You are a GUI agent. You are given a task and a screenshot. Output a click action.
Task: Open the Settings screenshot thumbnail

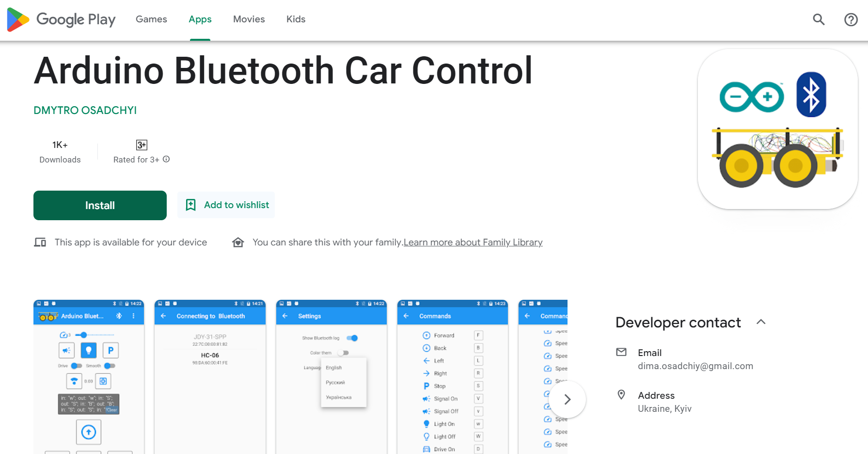point(331,377)
